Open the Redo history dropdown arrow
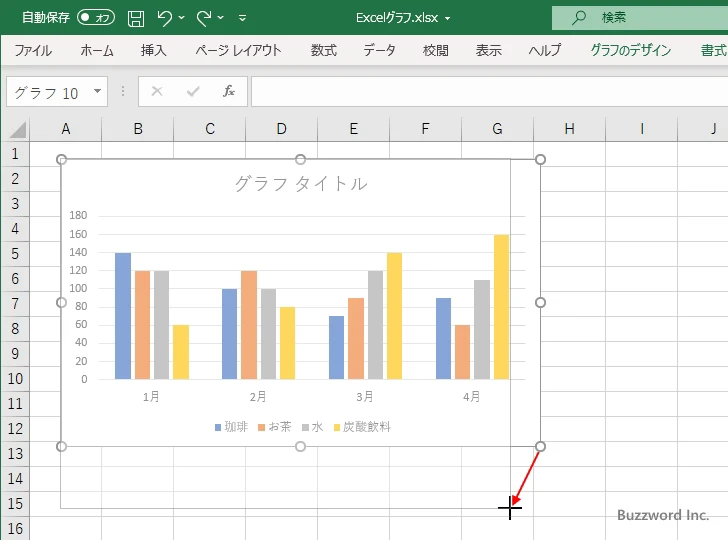 pos(221,18)
